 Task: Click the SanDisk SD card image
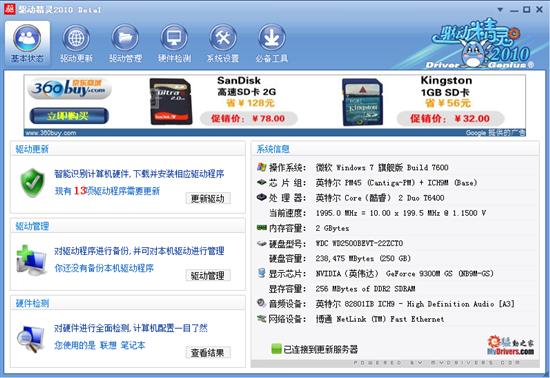coord(171,102)
